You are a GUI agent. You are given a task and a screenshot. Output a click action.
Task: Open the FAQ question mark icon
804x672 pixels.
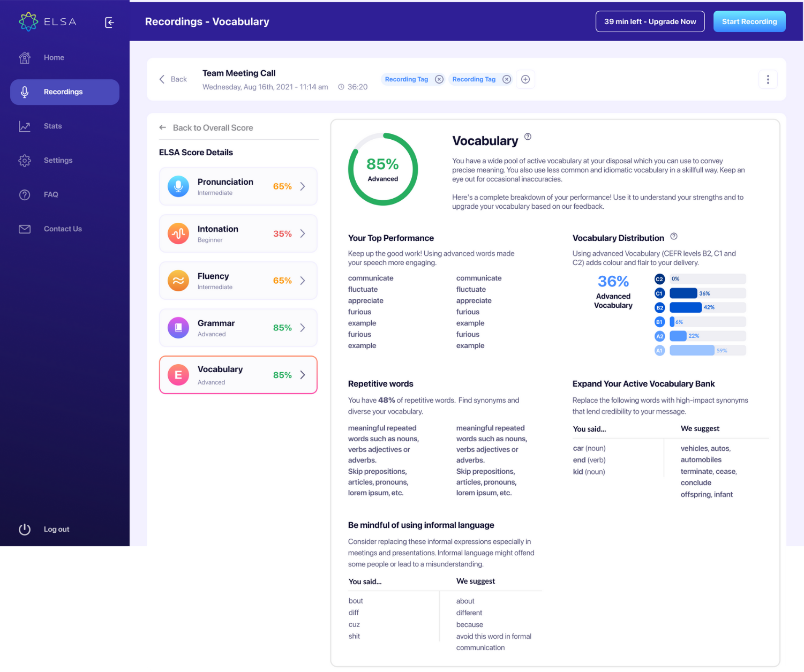tap(25, 194)
